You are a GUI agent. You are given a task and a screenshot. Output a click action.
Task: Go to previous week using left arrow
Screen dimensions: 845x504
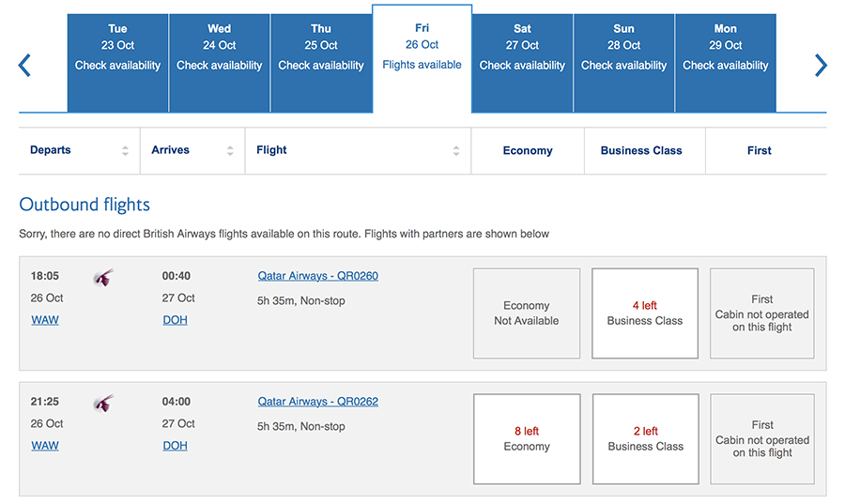[24, 65]
